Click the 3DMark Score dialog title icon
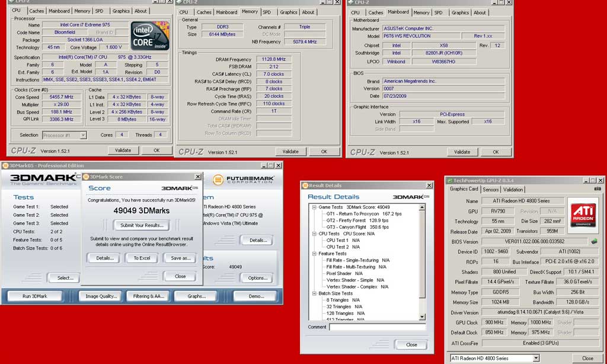Viewport: 607px width, 364px height. pyautogui.click(x=86, y=177)
